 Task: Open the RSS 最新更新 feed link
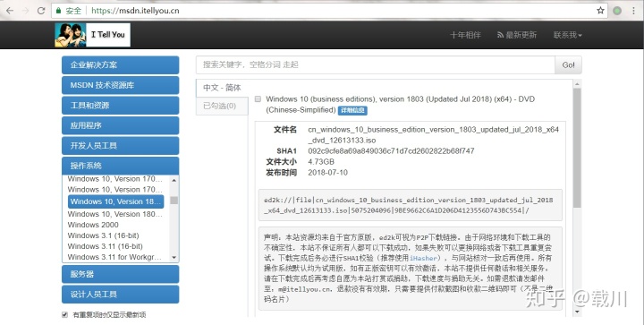point(517,35)
